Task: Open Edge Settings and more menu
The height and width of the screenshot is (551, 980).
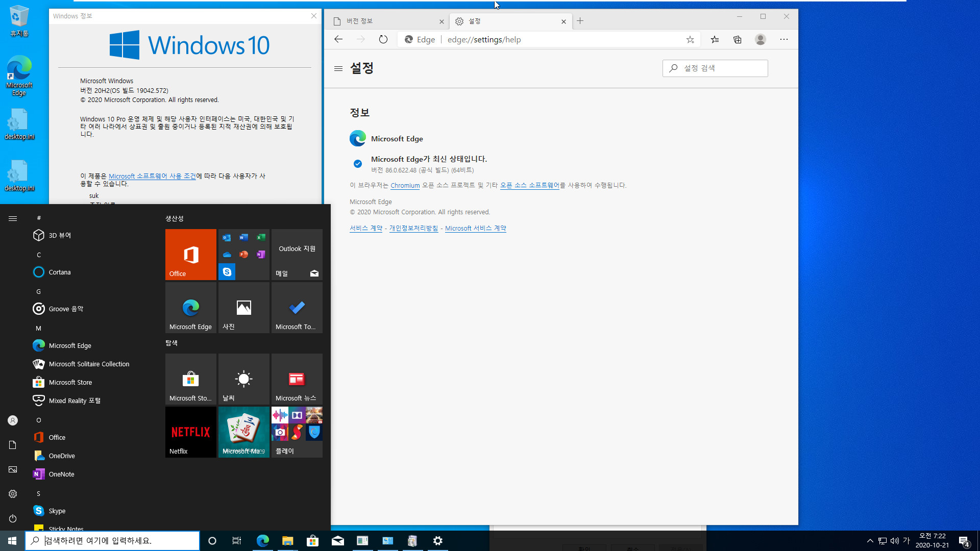Action: pyautogui.click(x=784, y=39)
